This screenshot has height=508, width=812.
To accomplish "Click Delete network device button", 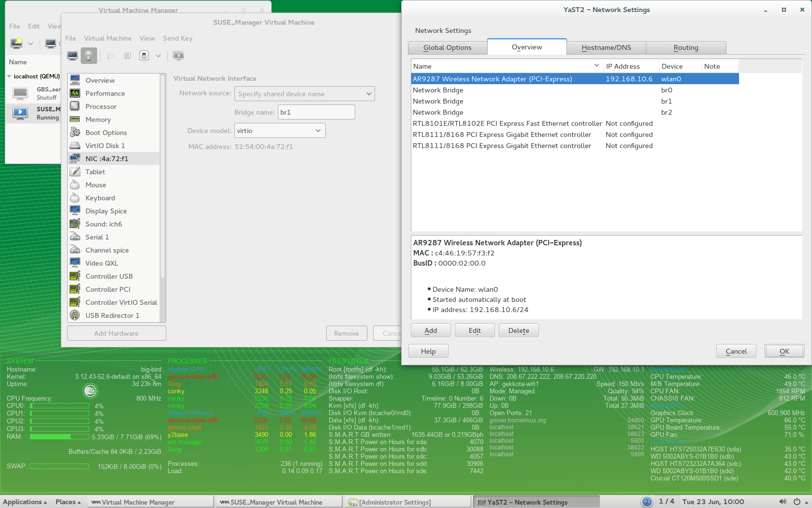I will tap(519, 330).
